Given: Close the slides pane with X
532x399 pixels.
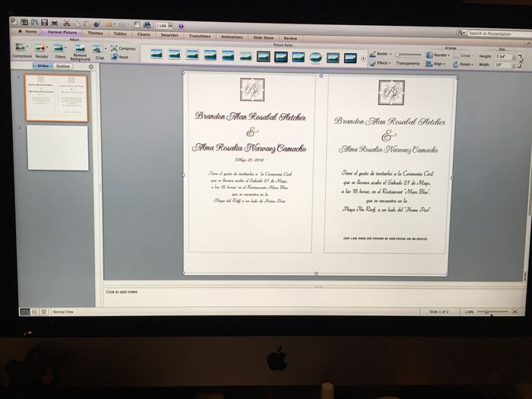Looking at the screenshot, I should (x=91, y=67).
